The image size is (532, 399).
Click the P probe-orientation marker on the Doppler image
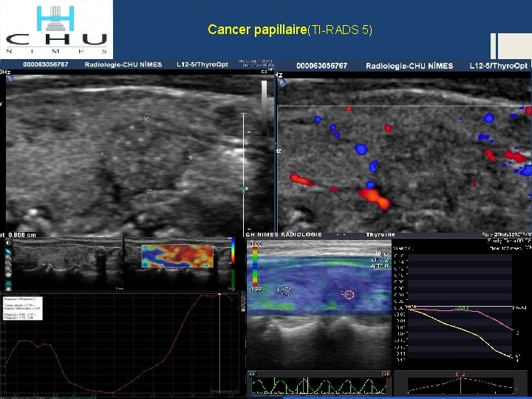tap(282, 82)
